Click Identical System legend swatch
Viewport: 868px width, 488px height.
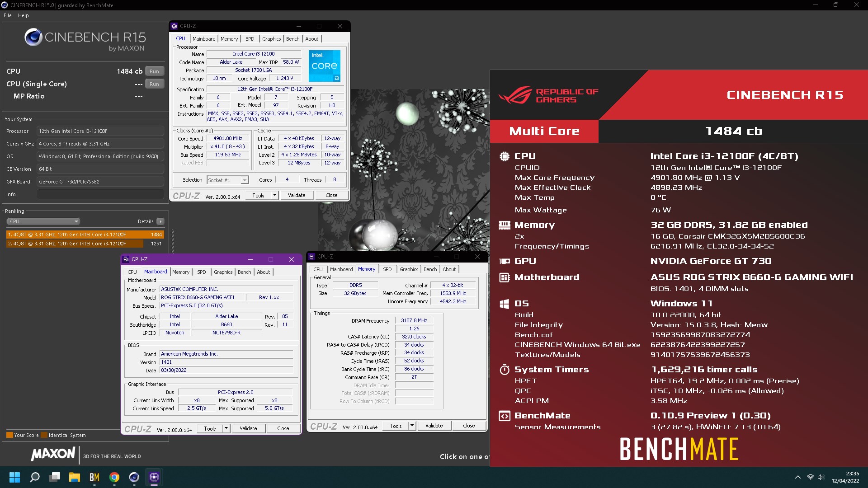(x=44, y=435)
